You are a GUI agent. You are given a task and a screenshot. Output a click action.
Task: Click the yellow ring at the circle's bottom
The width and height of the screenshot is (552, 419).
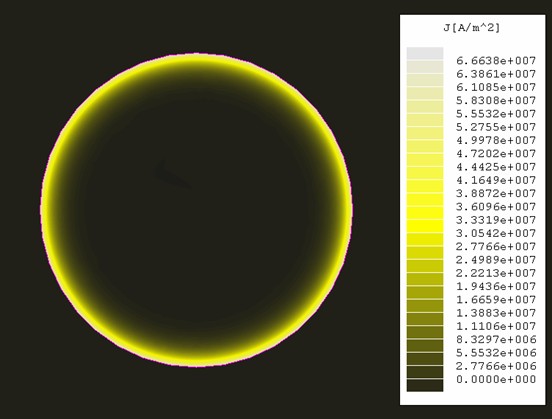[x=196, y=360]
